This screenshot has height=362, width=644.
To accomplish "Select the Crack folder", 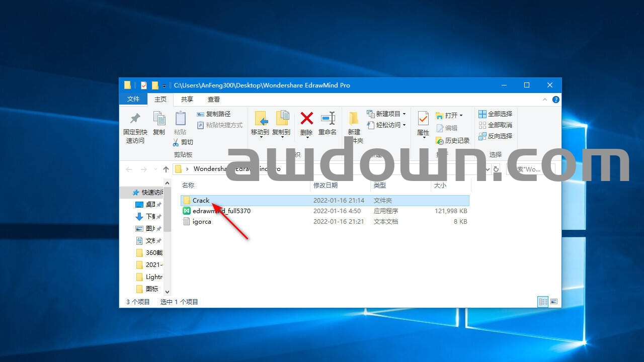I will [201, 201].
